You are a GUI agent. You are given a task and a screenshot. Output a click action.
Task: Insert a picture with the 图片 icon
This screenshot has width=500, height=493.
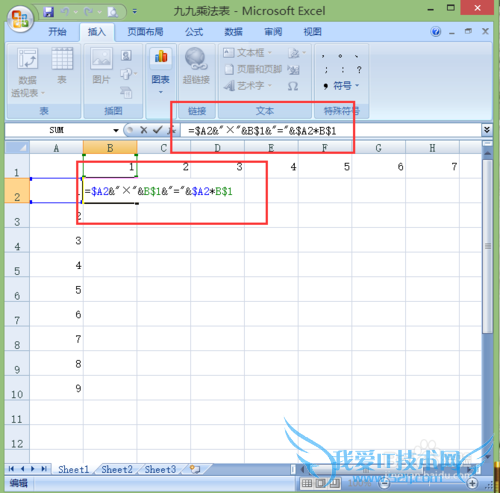pos(101,58)
